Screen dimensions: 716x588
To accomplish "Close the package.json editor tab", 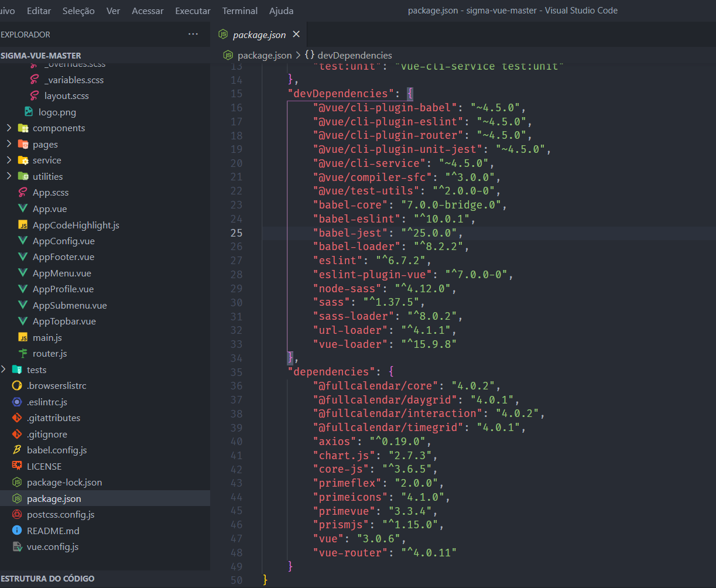I will coord(296,35).
